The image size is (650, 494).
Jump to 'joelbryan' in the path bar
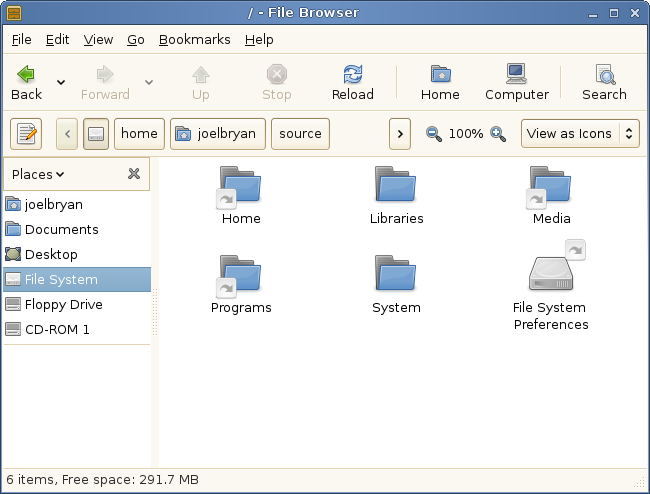[218, 134]
